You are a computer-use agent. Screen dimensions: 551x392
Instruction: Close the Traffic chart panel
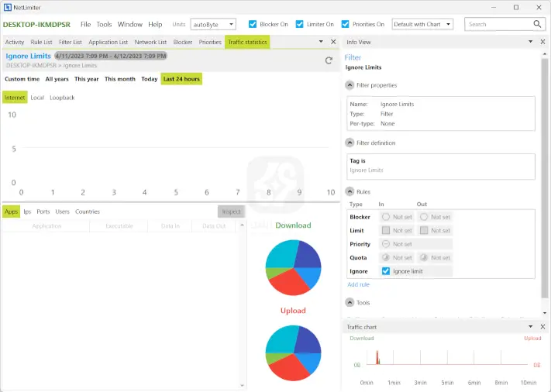[542, 327]
